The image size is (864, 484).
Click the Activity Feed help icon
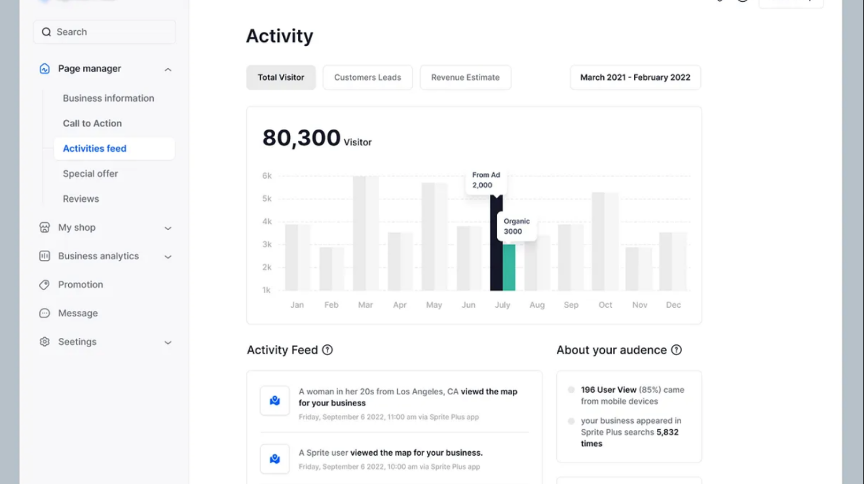328,350
